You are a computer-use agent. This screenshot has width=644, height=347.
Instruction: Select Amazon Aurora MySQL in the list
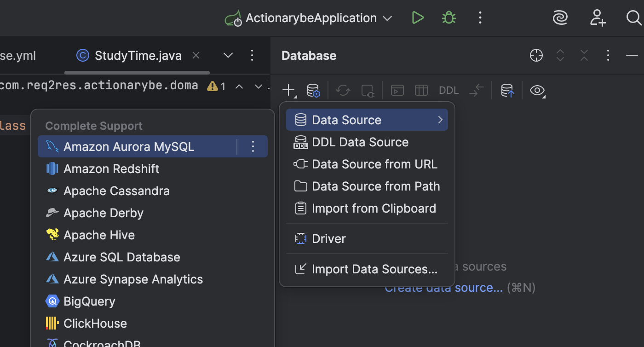coord(137,147)
